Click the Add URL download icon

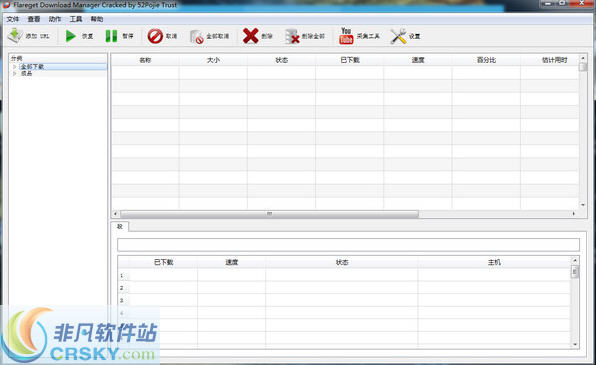[15, 36]
